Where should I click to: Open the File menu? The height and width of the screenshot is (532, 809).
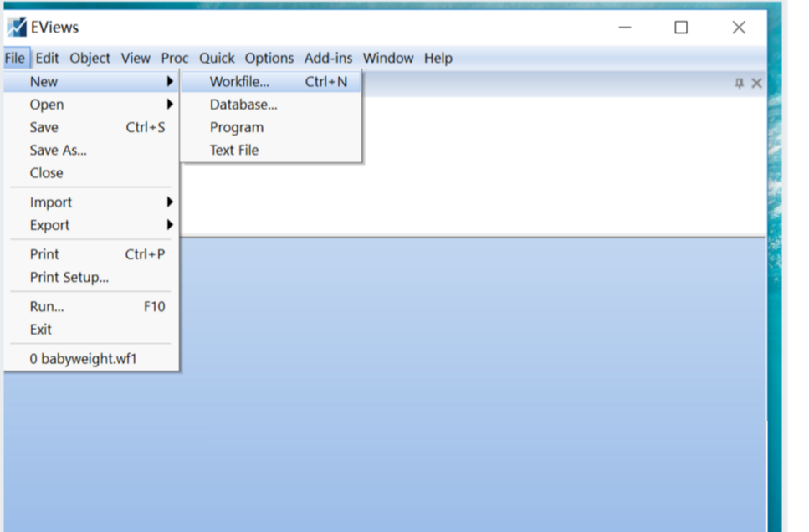coord(14,58)
